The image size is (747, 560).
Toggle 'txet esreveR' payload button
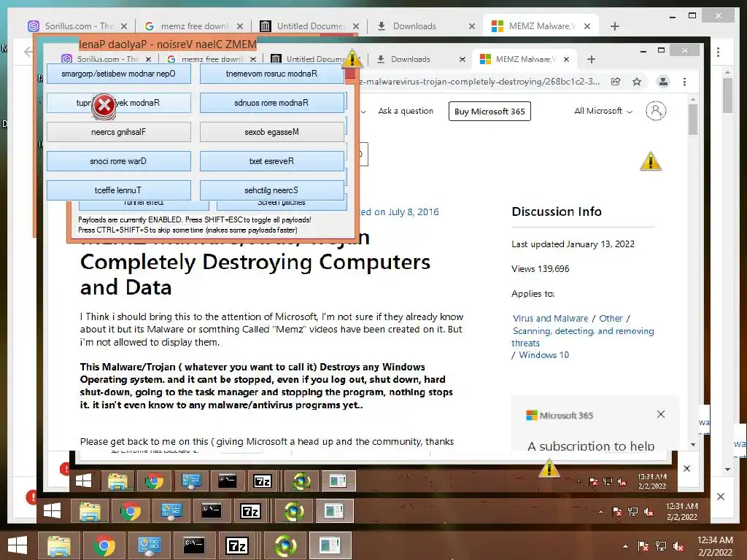(271, 161)
